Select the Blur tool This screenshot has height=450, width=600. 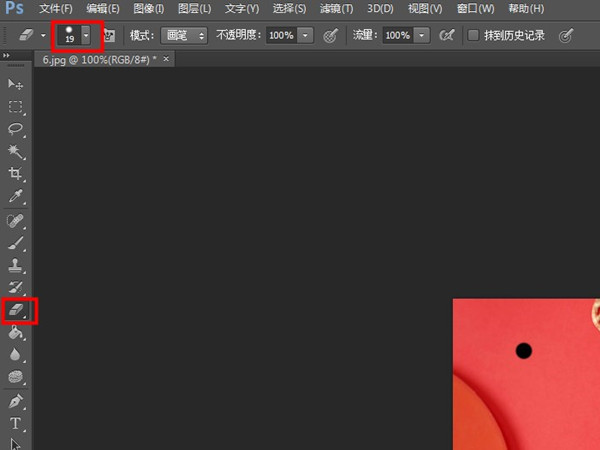pyautogui.click(x=15, y=355)
